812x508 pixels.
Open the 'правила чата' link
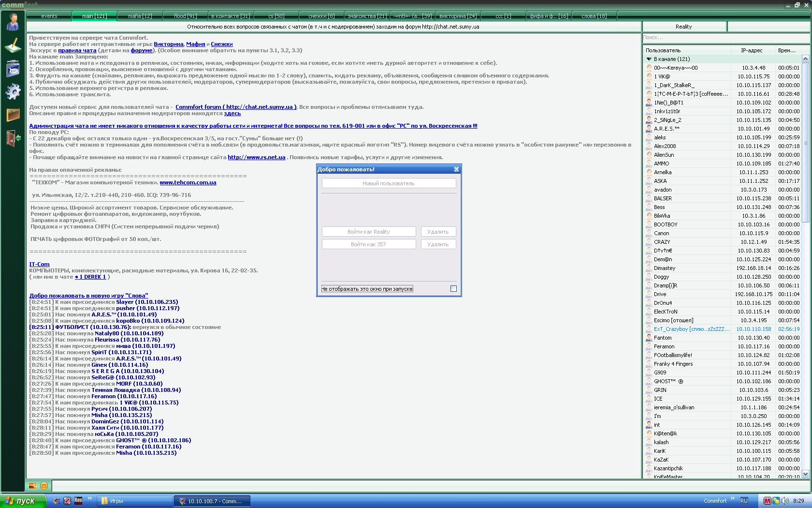point(77,50)
